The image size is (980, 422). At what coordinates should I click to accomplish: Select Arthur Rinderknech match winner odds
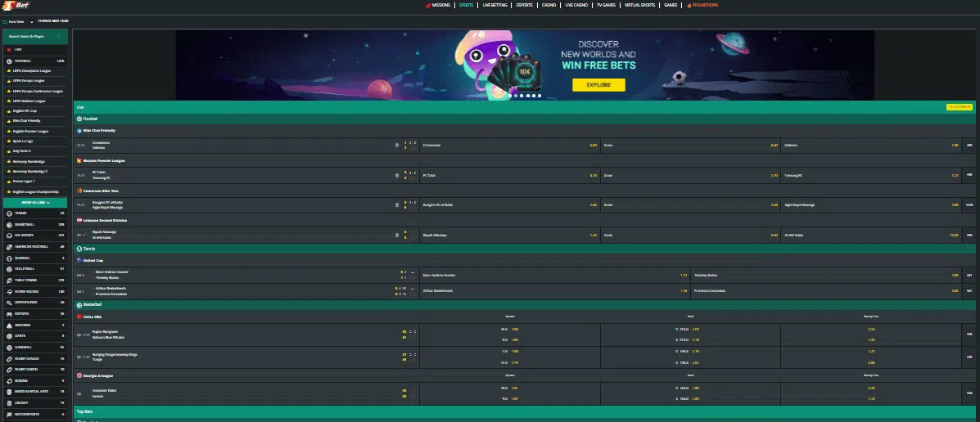click(555, 291)
